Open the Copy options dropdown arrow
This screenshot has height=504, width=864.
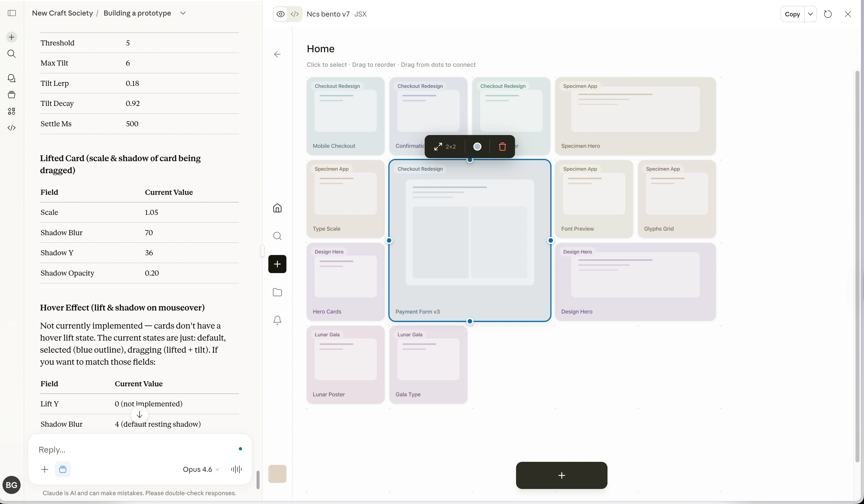(811, 14)
